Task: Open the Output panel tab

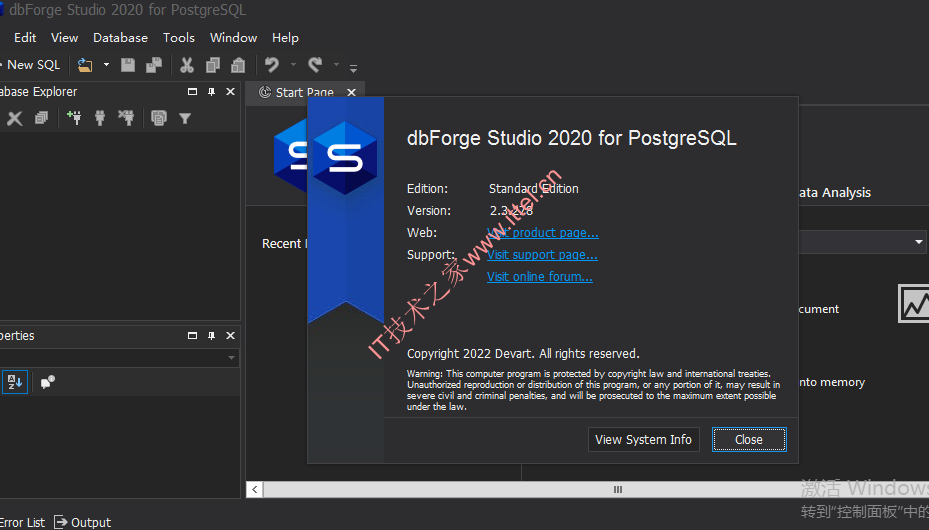Action: click(x=83, y=522)
